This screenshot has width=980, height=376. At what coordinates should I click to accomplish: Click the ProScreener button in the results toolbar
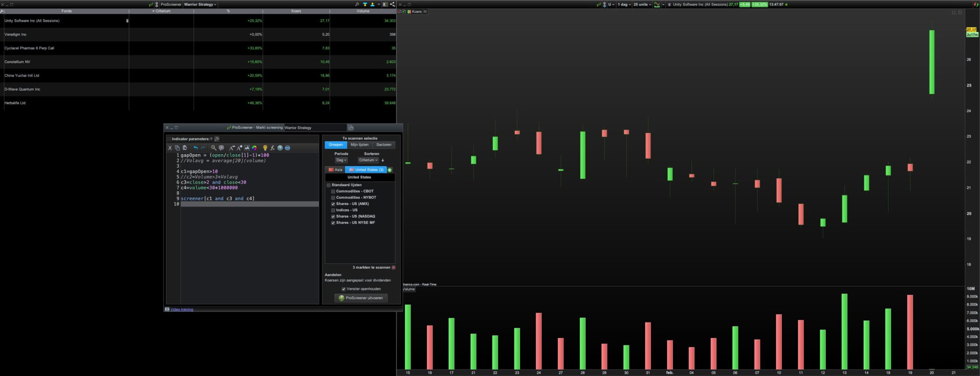(171, 4)
